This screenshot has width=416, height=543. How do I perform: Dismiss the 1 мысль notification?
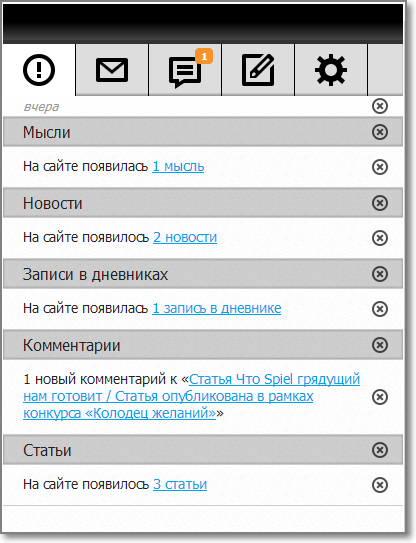(380, 167)
